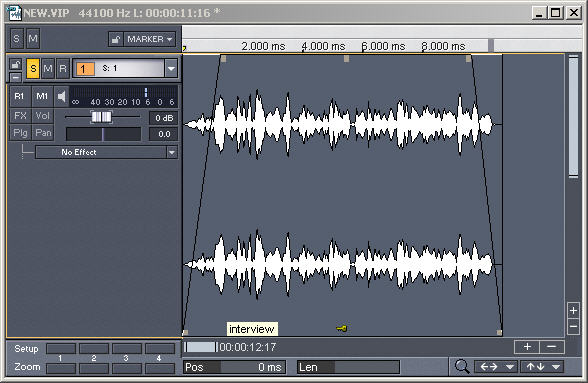Screen dimensions: 588x383
Task: Click the 6.000 ms timeline mark
Action: (383, 47)
